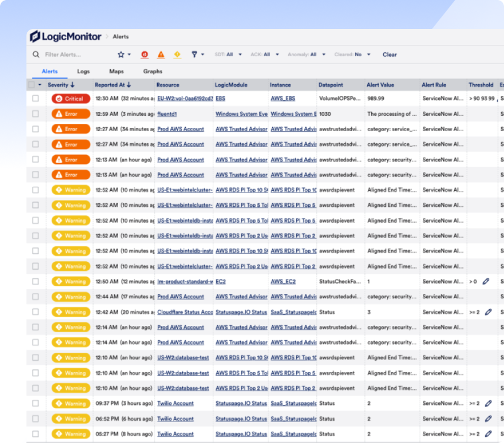Click the Alerts breadcrumb

point(120,37)
